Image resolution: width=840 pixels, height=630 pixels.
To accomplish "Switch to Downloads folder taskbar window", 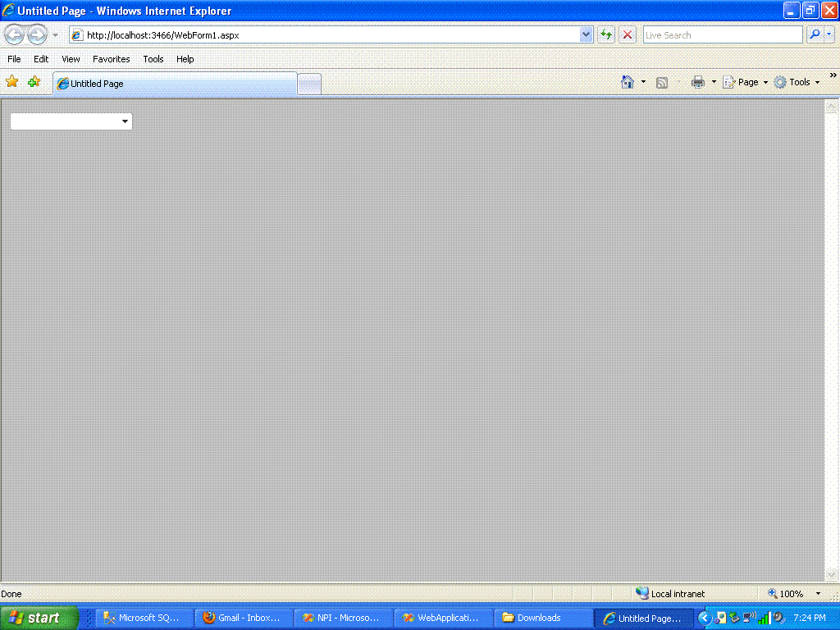I will pyautogui.click(x=541, y=618).
